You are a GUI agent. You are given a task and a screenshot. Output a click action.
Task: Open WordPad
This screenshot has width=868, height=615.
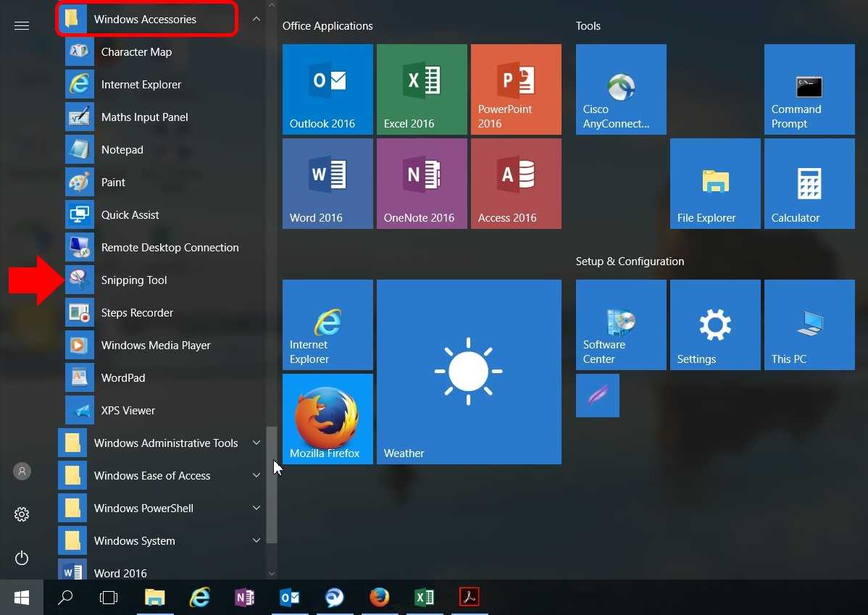[161, 379]
